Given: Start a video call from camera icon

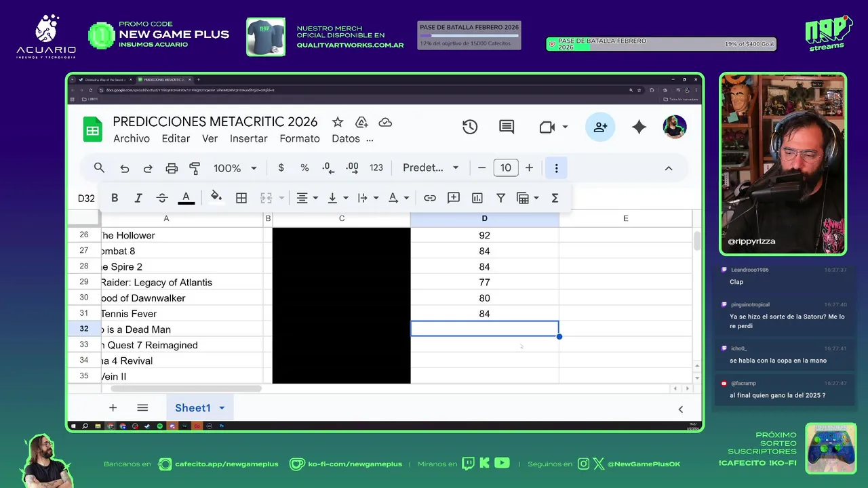Looking at the screenshot, I should 547,127.
